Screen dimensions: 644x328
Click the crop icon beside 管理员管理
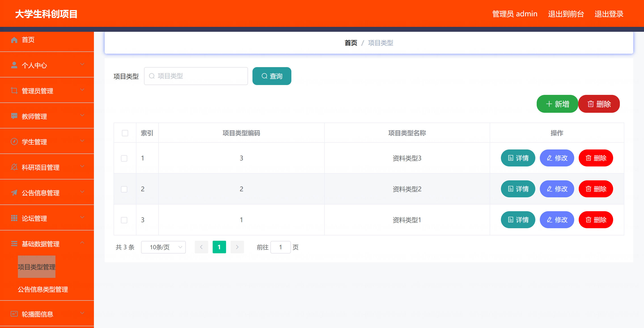click(14, 91)
